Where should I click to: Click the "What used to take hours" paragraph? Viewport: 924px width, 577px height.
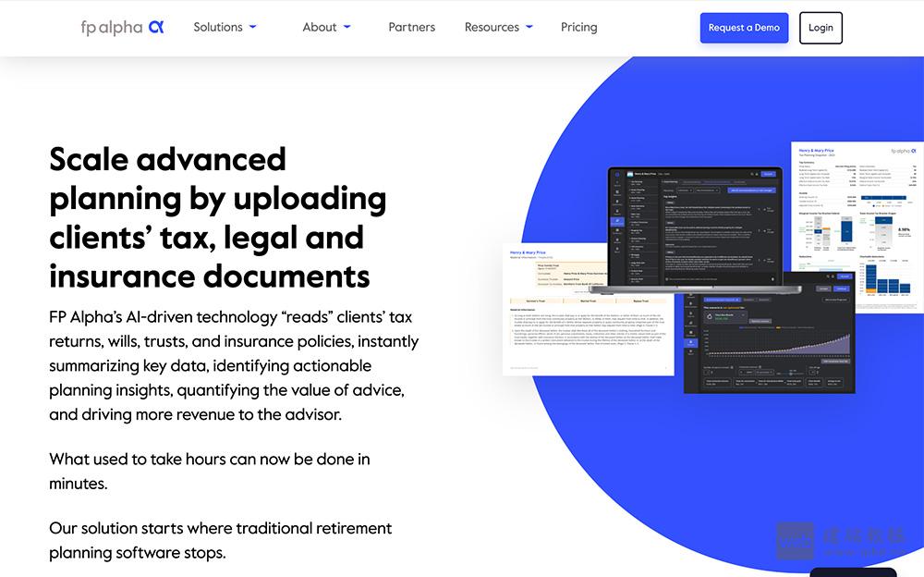point(210,471)
